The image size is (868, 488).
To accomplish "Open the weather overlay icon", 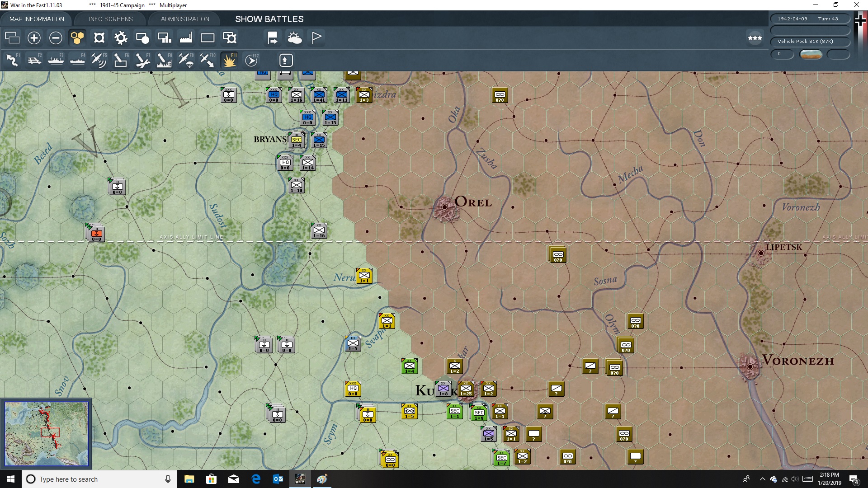I will click(295, 38).
